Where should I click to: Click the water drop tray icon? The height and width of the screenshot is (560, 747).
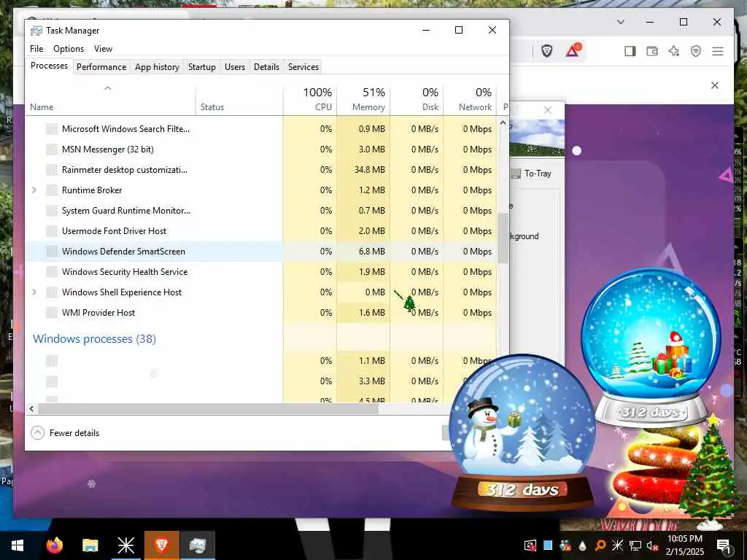583,545
